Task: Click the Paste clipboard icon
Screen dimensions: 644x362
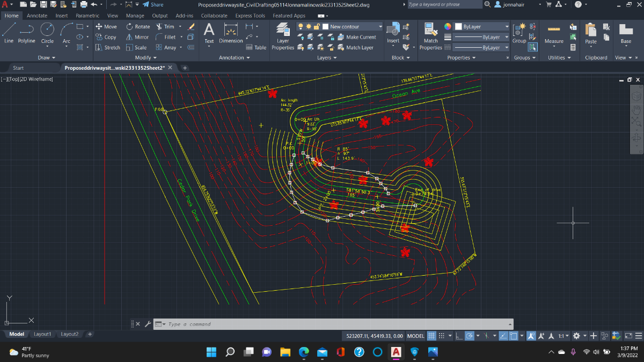Action: (591, 33)
